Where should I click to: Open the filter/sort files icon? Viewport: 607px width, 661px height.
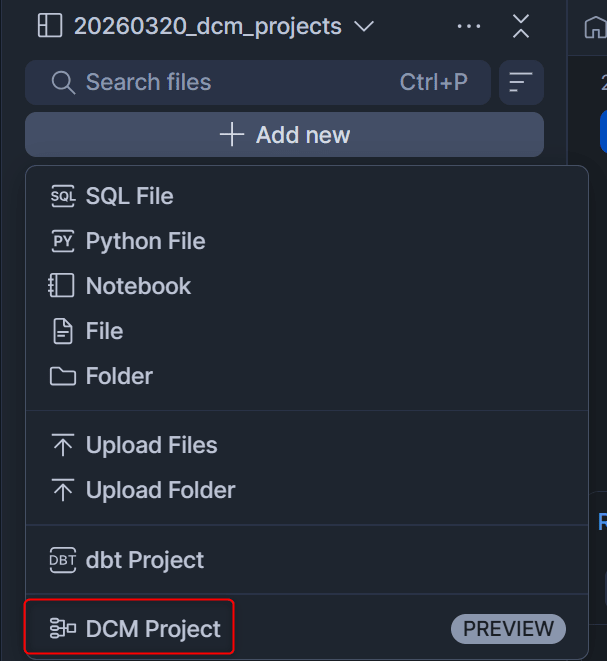tap(521, 82)
